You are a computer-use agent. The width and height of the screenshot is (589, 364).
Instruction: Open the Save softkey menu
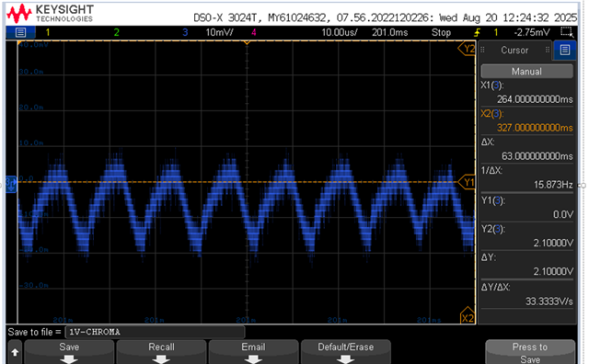(x=69, y=352)
